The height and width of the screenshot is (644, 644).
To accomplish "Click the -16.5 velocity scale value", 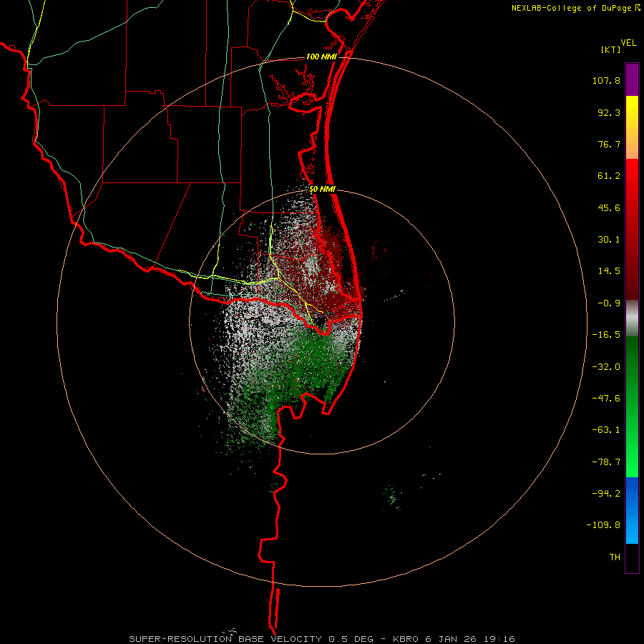I will click(x=606, y=335).
